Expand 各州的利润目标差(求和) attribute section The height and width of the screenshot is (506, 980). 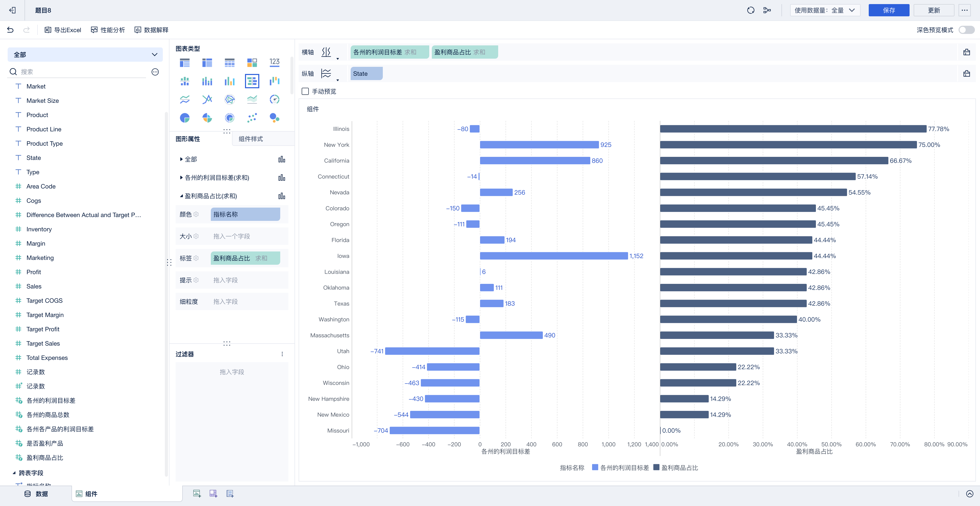(x=181, y=178)
